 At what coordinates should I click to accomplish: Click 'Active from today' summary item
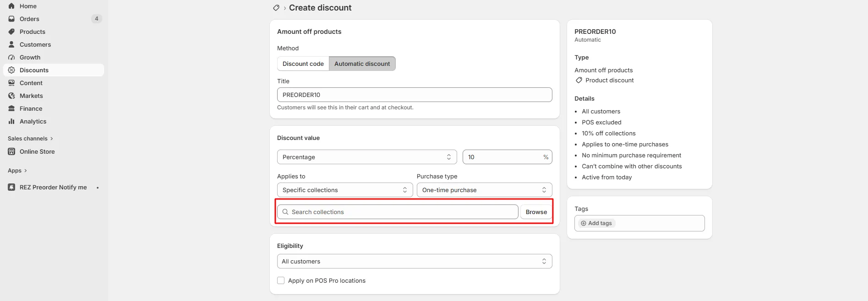(607, 177)
